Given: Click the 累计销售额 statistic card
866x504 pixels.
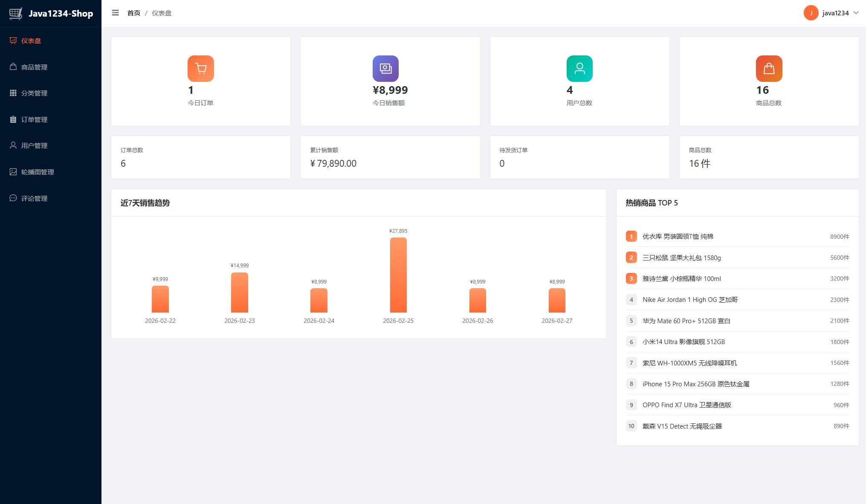Looking at the screenshot, I should coord(390,157).
